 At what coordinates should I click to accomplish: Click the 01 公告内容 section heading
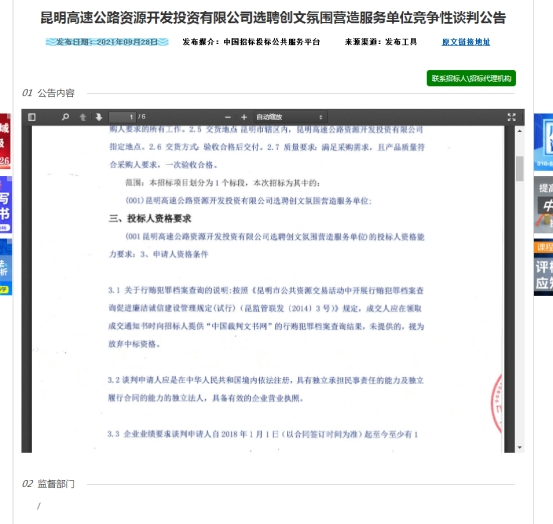tap(48, 93)
